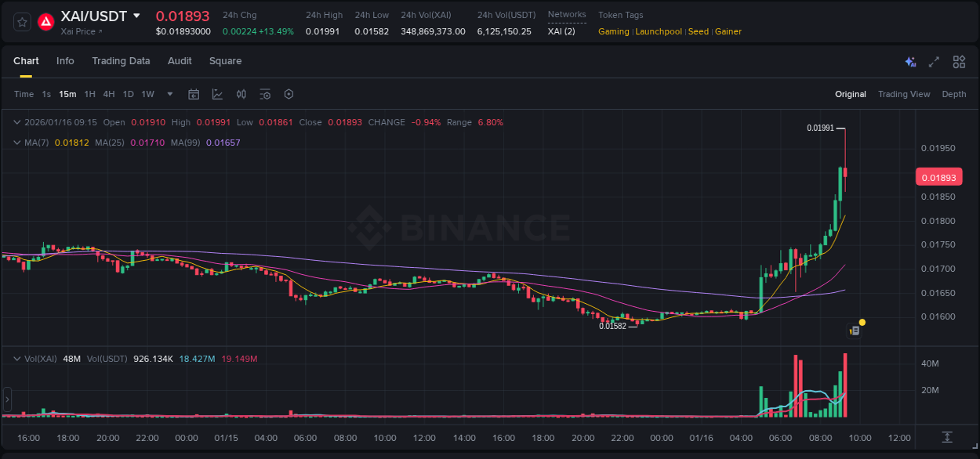Viewport: 980px width, 459px height.
Task: Open indicators via the candlestick compare icon
Action: click(x=241, y=94)
